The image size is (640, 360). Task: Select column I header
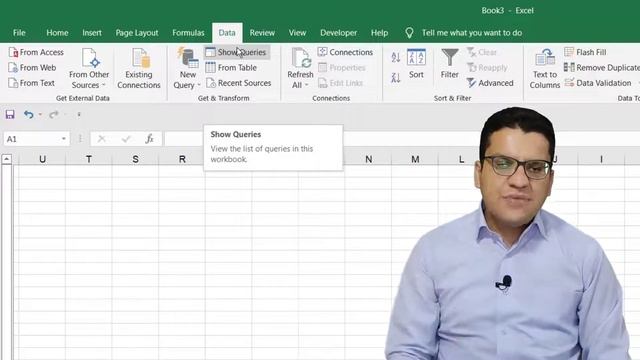coord(601,159)
